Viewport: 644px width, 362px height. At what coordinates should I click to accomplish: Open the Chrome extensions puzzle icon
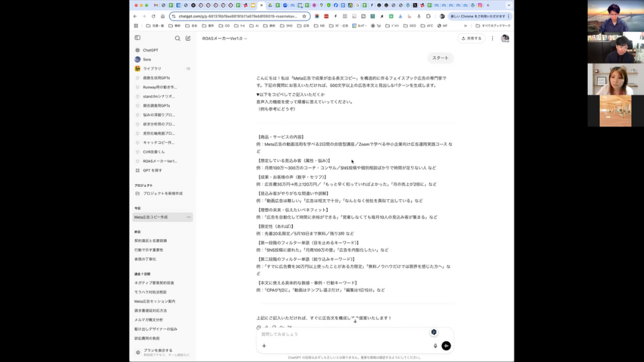pos(428,16)
